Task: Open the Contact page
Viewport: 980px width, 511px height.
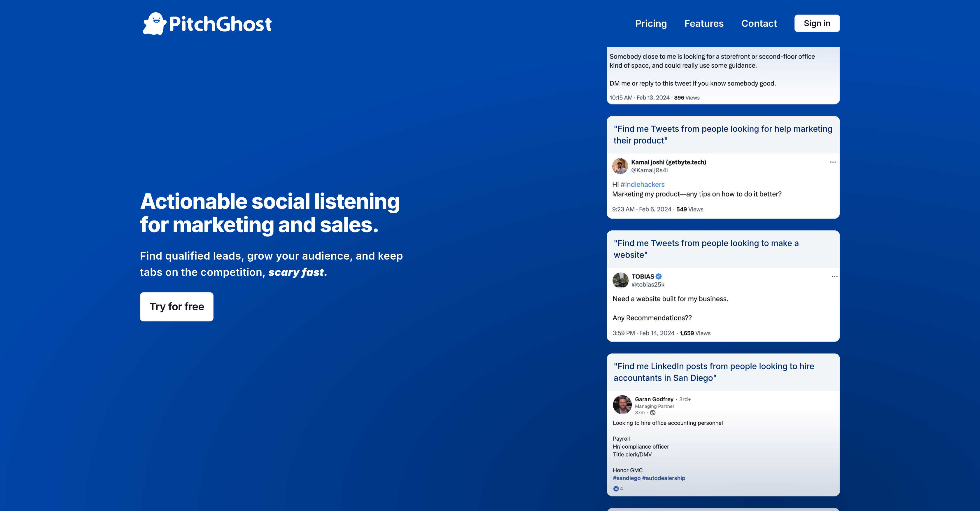Action: click(x=759, y=23)
